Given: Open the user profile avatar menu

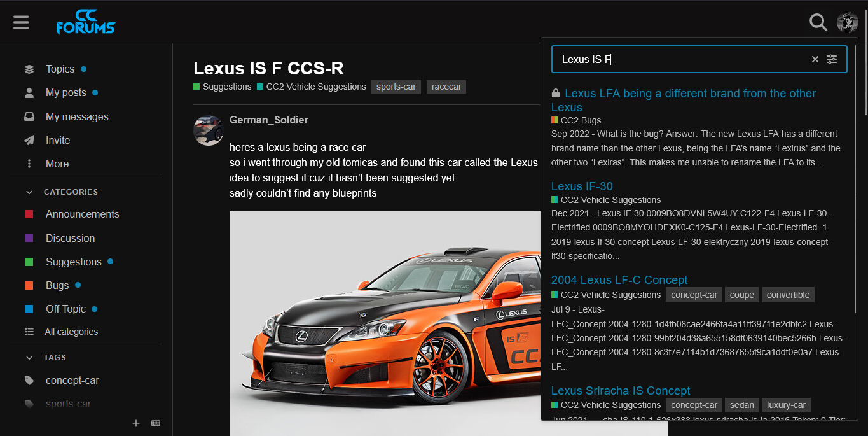Looking at the screenshot, I should [847, 22].
